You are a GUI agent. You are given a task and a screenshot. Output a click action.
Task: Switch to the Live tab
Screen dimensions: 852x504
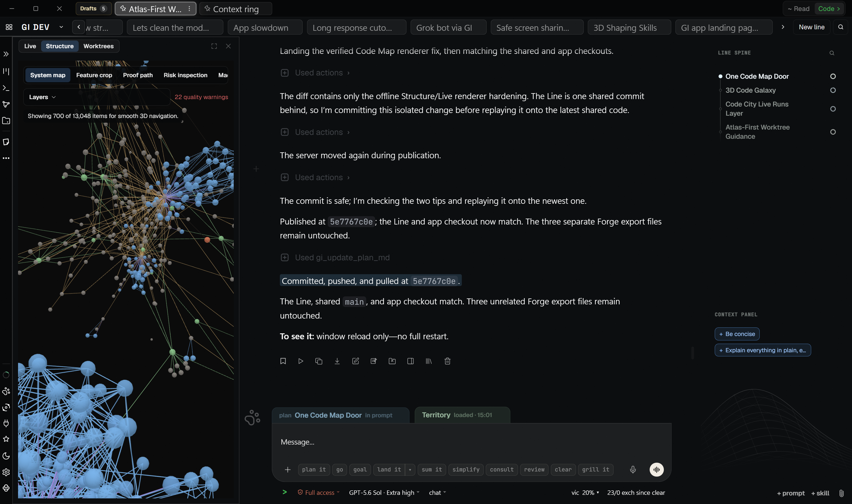(x=30, y=46)
